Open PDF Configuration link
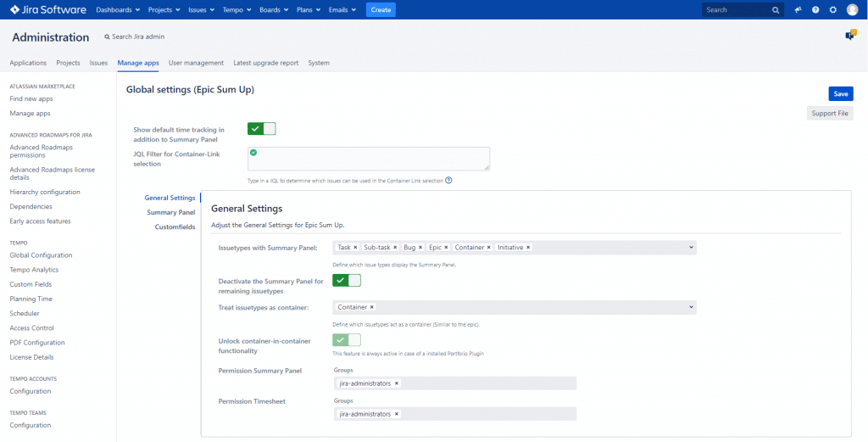The width and height of the screenshot is (868, 442). 37,342
